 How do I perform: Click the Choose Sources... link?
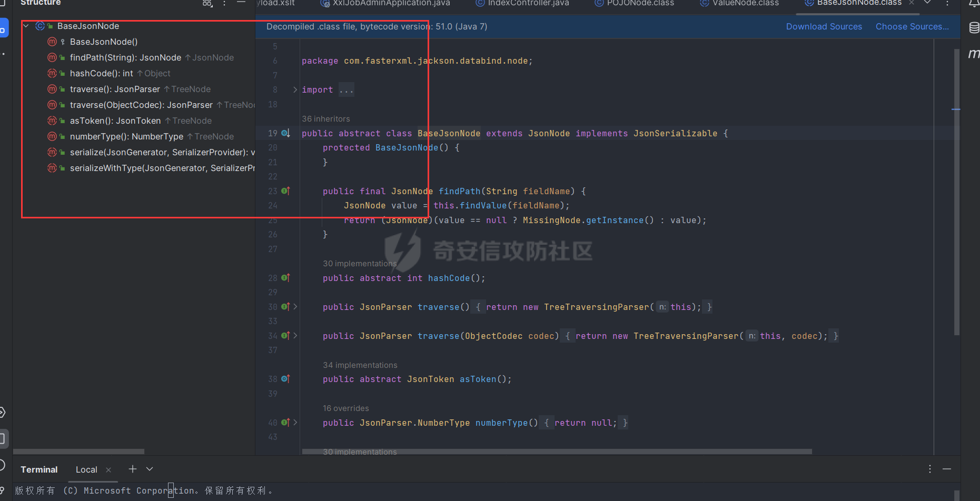click(x=912, y=26)
